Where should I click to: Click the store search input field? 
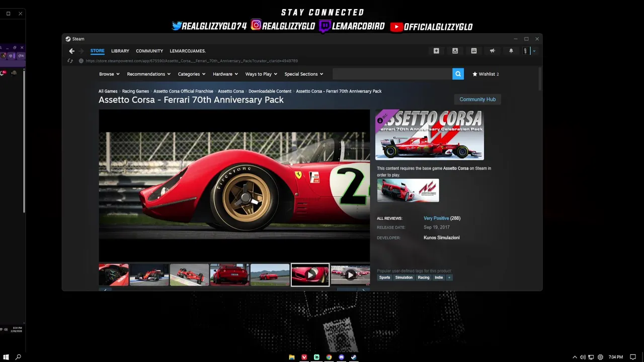pyautogui.click(x=392, y=74)
